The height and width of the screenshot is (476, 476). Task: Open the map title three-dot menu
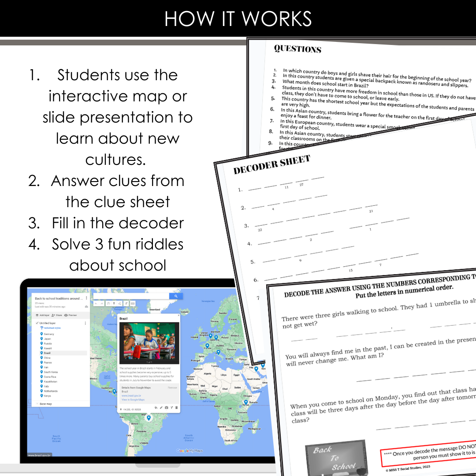click(86, 298)
